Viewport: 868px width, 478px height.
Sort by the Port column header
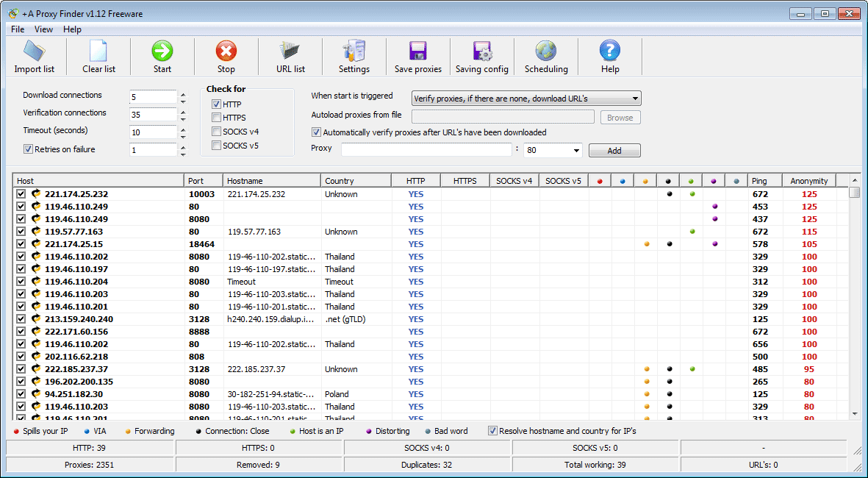[204, 181]
